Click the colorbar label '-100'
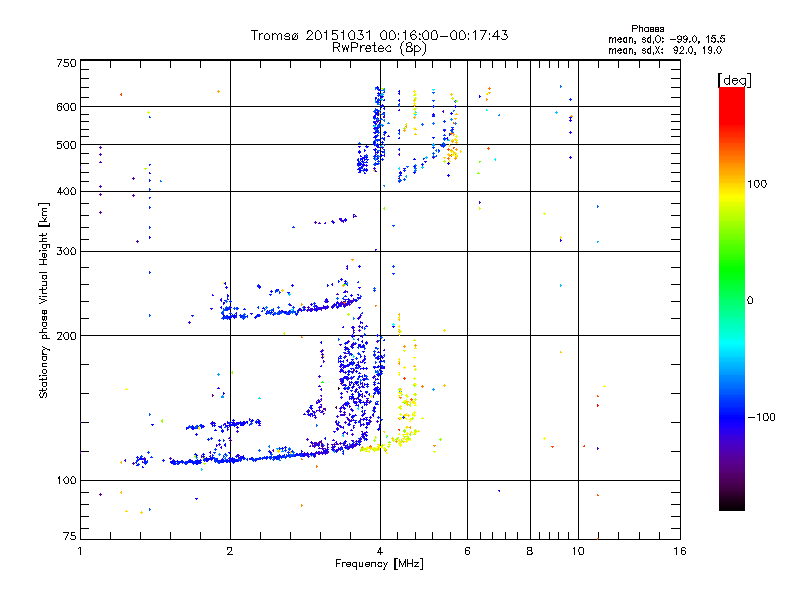800x600 pixels. (761, 417)
